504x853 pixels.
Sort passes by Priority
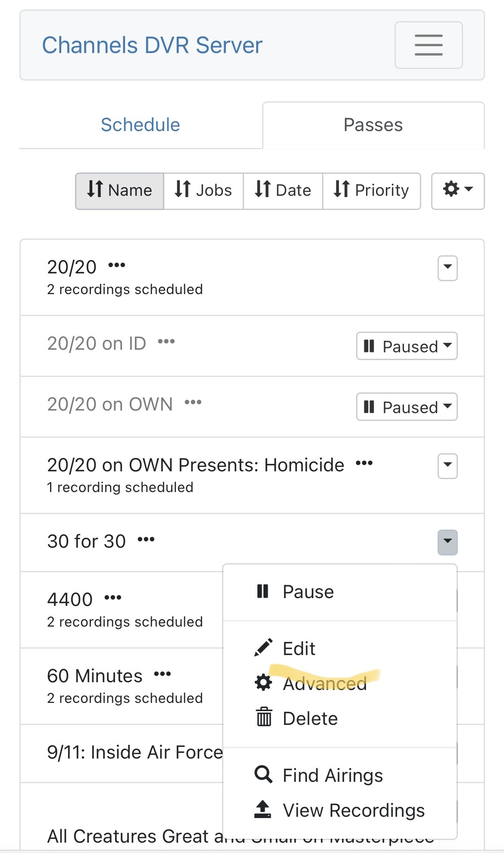click(x=371, y=191)
